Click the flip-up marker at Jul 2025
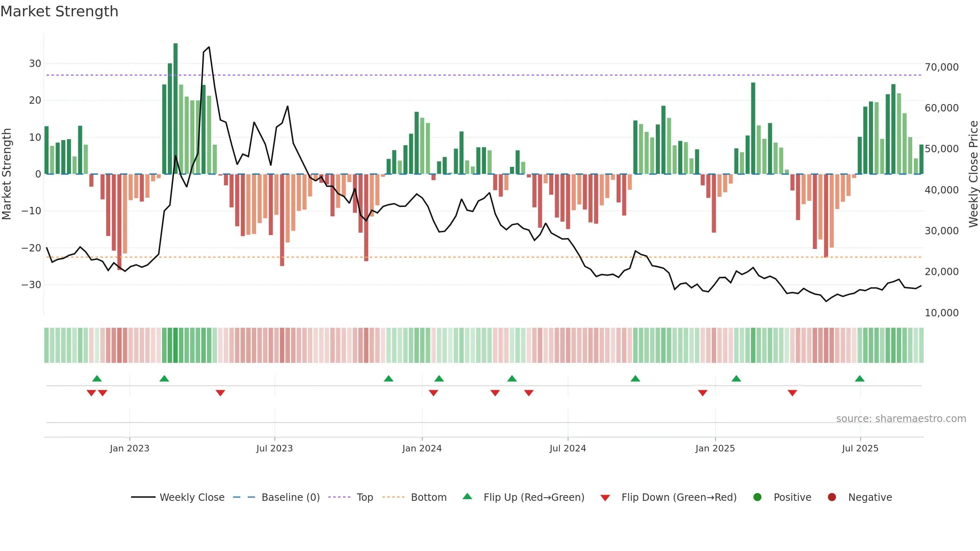Screen dimensions: 980x551 (860, 379)
